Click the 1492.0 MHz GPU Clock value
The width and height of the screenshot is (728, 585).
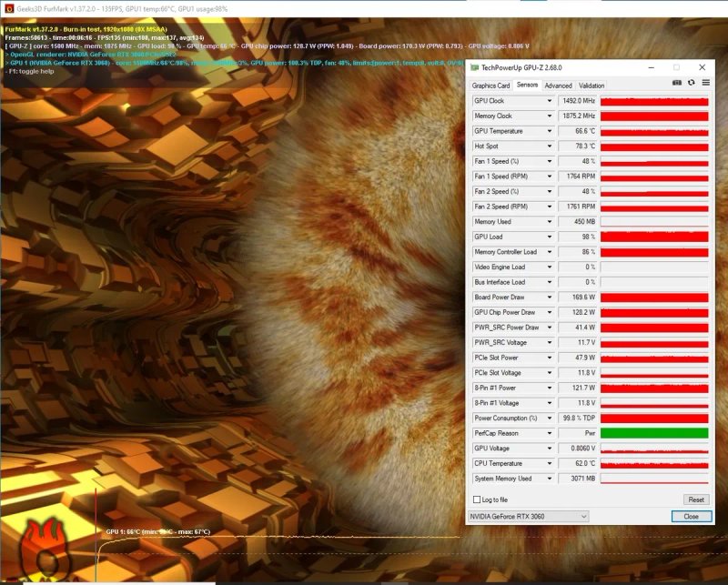point(578,101)
